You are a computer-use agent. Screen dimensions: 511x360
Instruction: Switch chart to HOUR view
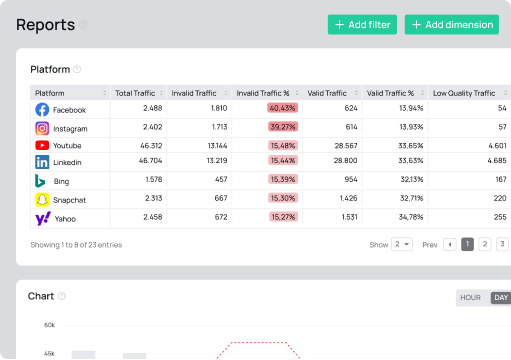471,298
